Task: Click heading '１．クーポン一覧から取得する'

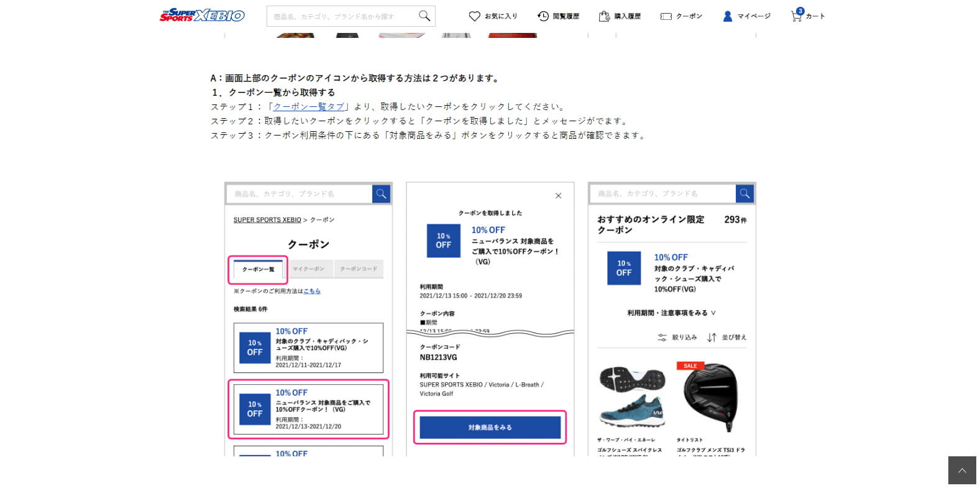Action: [273, 93]
